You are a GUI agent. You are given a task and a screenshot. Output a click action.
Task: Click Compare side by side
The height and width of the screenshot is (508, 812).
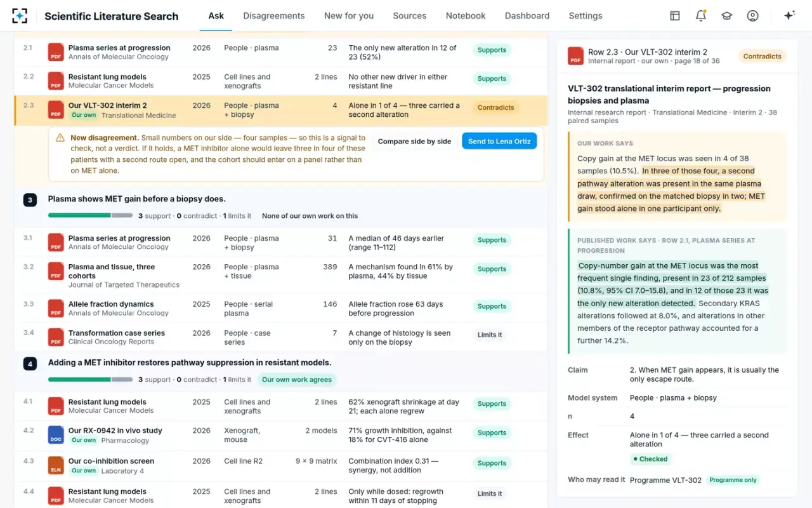415,141
